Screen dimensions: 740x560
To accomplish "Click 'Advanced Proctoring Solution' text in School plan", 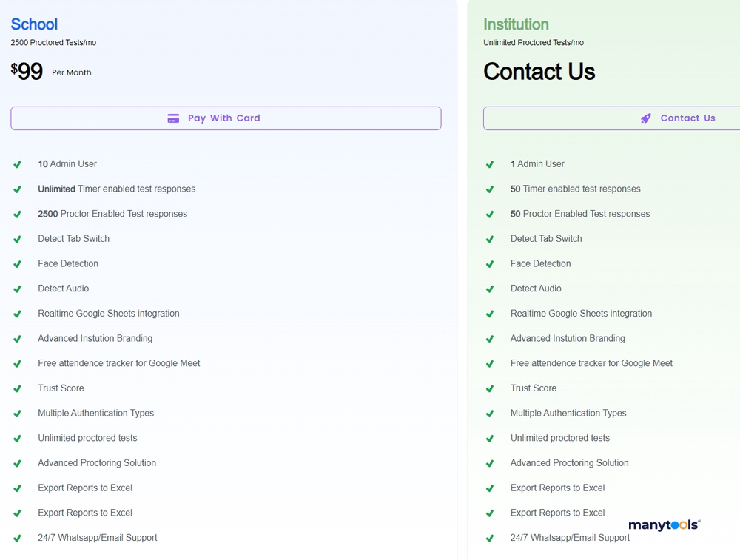I will (97, 463).
